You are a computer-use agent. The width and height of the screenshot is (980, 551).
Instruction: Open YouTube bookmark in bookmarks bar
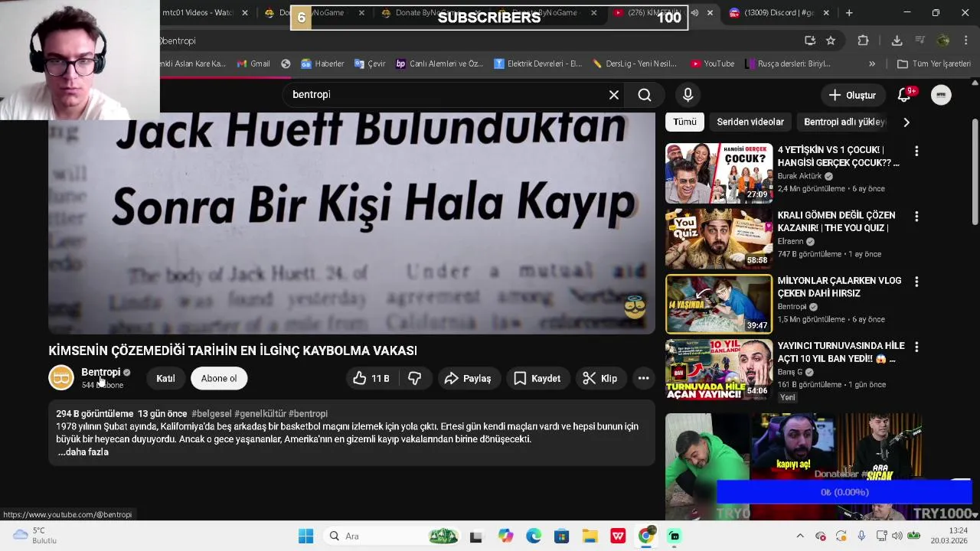tap(712, 64)
